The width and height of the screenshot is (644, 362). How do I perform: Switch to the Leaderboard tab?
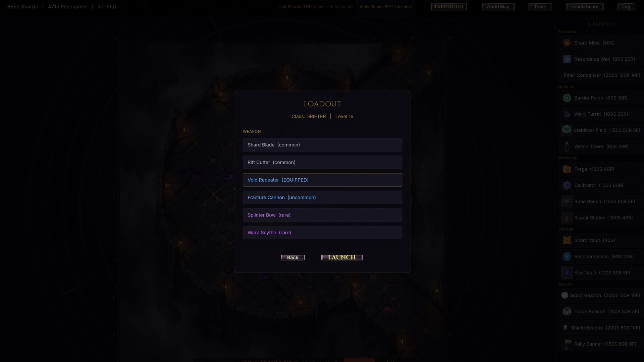coord(585,7)
